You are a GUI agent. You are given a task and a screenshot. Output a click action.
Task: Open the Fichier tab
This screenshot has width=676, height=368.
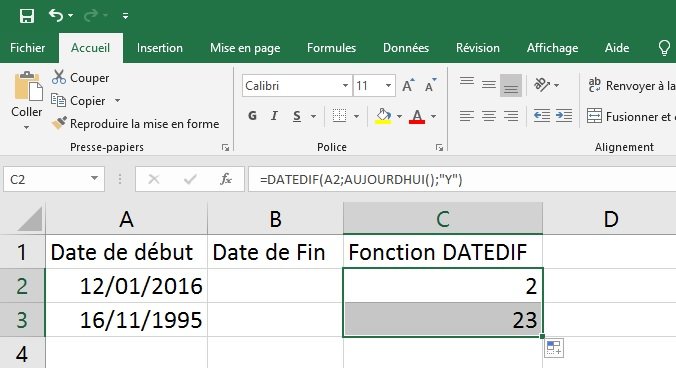tap(28, 48)
